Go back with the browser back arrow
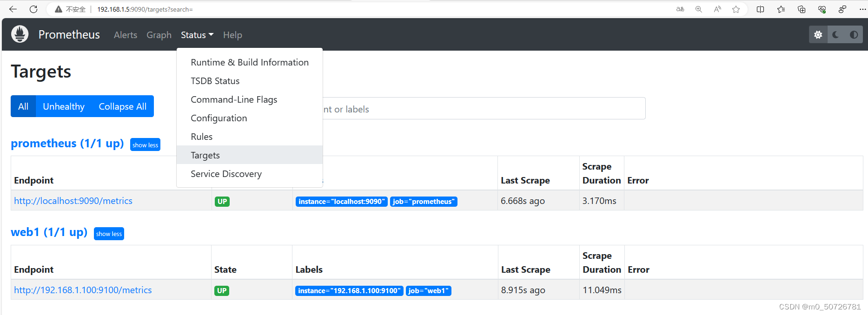This screenshot has height=315, width=868. (13, 9)
